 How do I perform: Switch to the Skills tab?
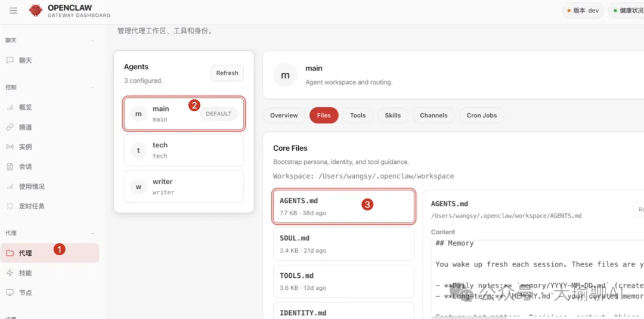393,115
